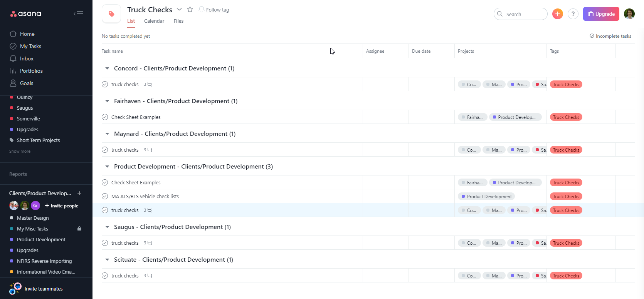The height and width of the screenshot is (299, 644).
Task: Collapse the sidebar with the menu icon
Action: point(79,14)
